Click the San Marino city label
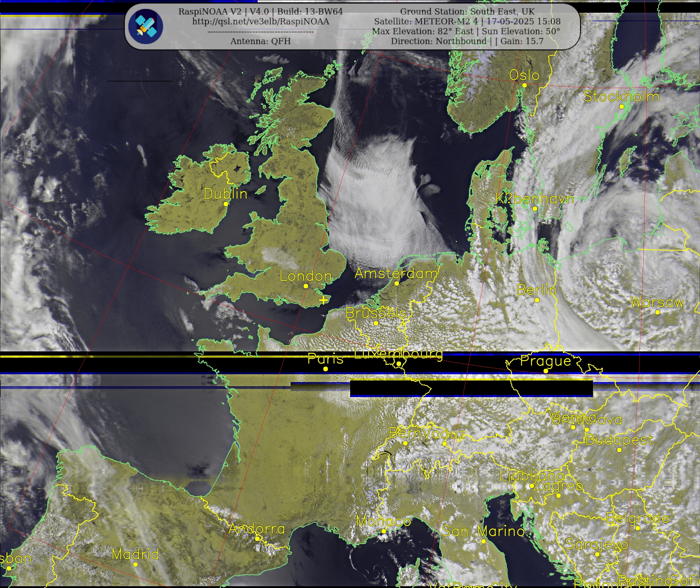The image size is (700, 588). click(483, 531)
